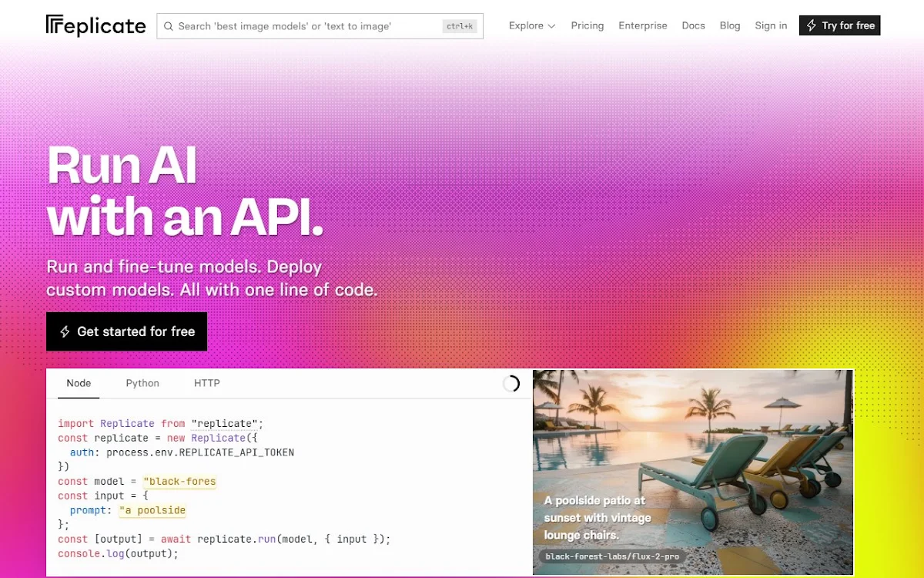Click the loading spinner beside the HTTP tab
Image resolution: width=924 pixels, height=578 pixels.
pos(511,384)
